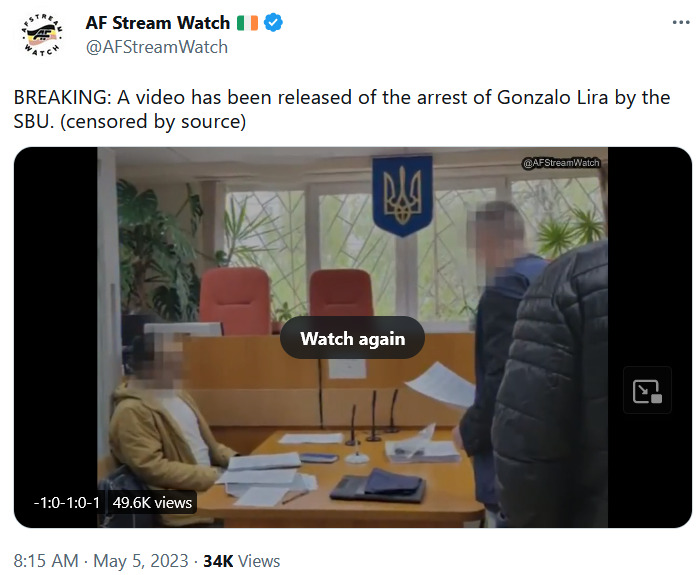The width and height of the screenshot is (696, 575).
Task: Open the three-dot more options menu
Action: [681, 22]
